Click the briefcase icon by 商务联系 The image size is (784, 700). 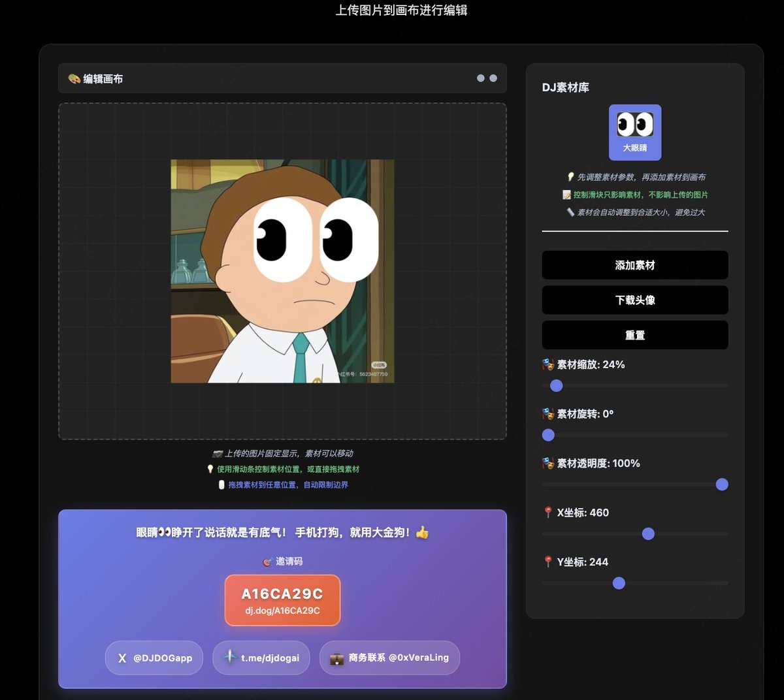click(x=336, y=658)
